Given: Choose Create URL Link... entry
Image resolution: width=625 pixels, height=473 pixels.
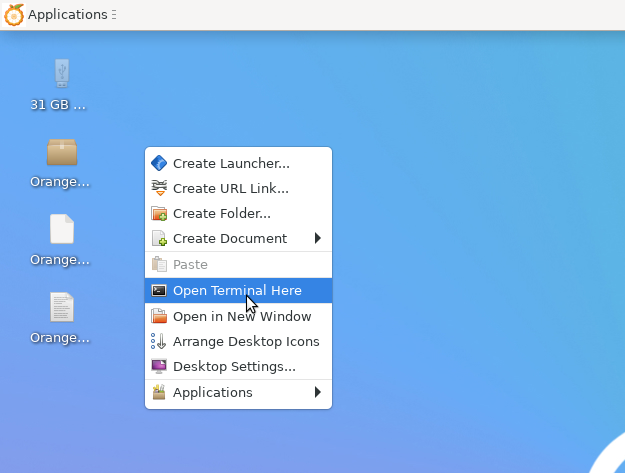Looking at the screenshot, I should (238, 188).
